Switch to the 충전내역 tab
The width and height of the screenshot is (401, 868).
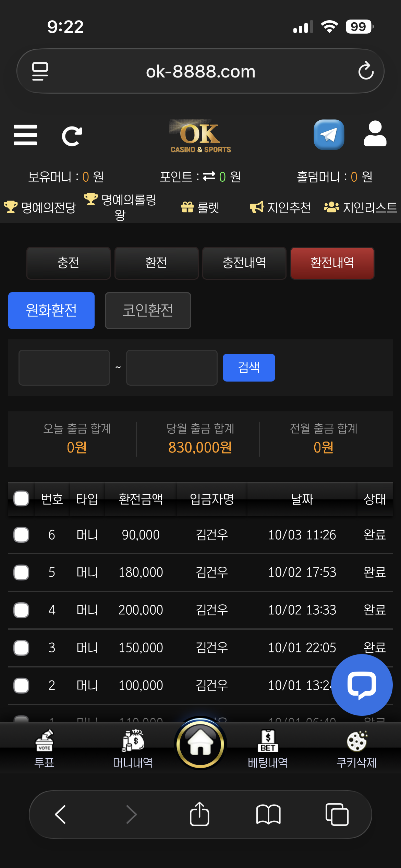(x=244, y=263)
